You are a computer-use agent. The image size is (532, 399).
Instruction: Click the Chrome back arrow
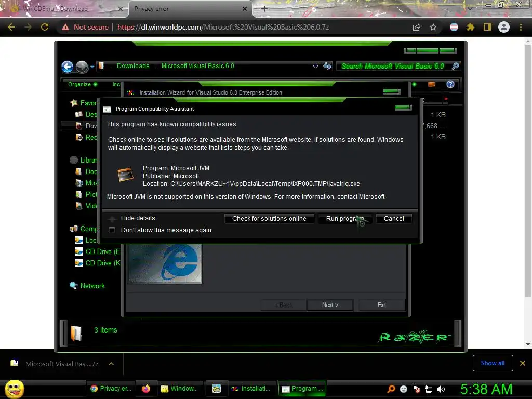pos(11,27)
